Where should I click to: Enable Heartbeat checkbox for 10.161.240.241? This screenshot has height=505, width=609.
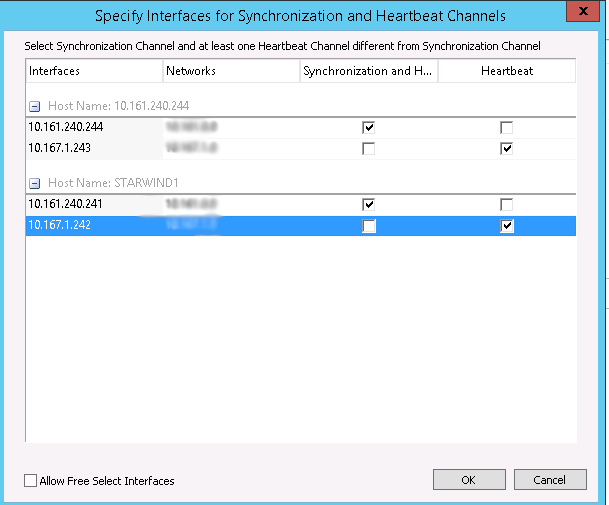(507, 204)
